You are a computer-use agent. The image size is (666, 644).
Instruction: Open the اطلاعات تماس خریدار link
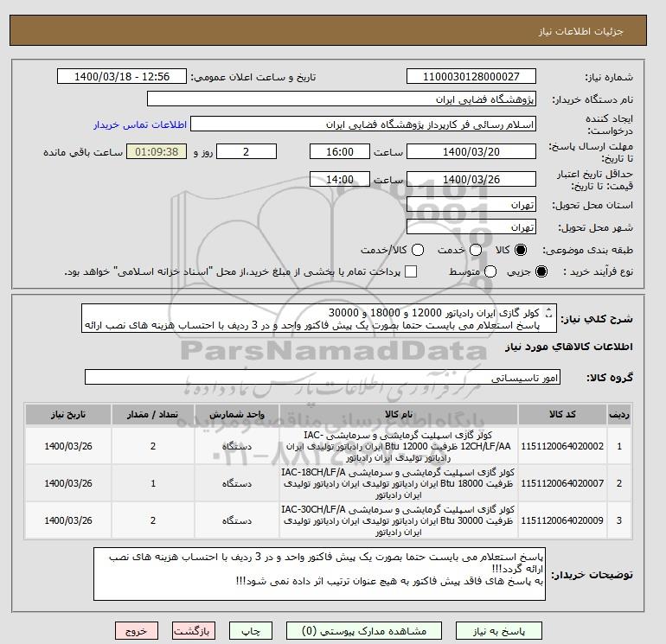[140, 124]
